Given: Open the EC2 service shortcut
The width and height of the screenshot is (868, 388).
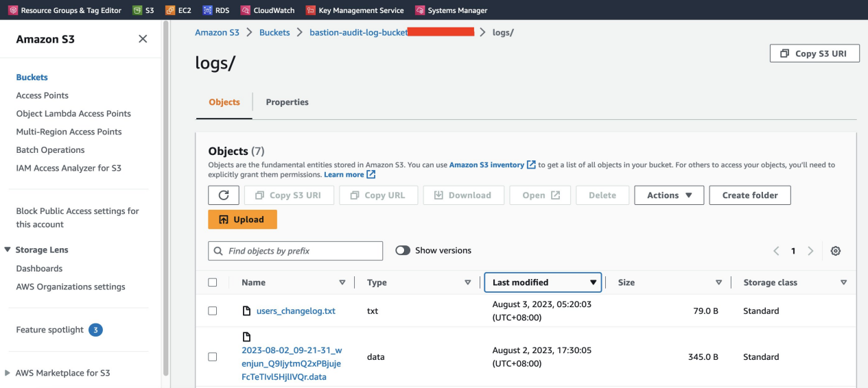Looking at the screenshot, I should coord(178,10).
